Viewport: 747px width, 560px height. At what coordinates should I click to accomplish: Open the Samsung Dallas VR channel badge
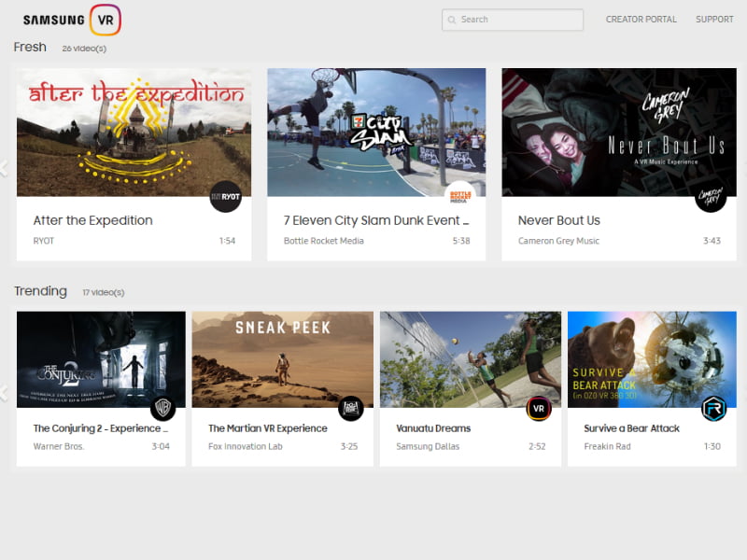click(539, 408)
